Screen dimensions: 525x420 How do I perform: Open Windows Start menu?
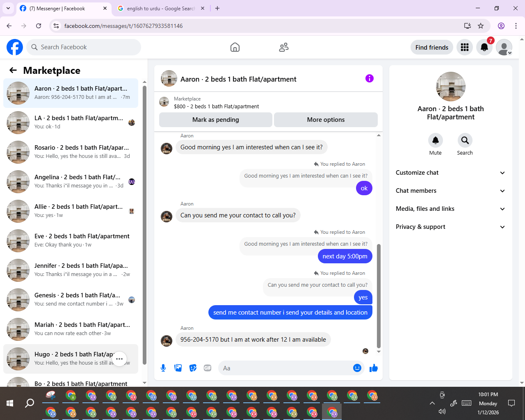point(10,403)
